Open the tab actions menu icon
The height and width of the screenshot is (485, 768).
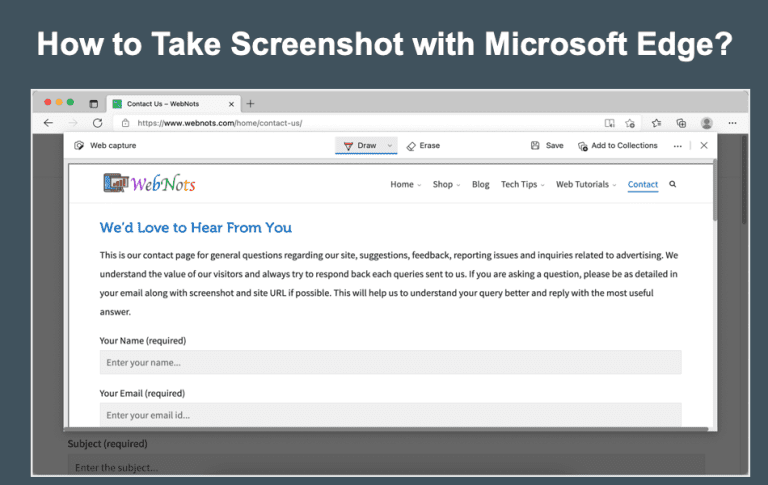point(94,104)
